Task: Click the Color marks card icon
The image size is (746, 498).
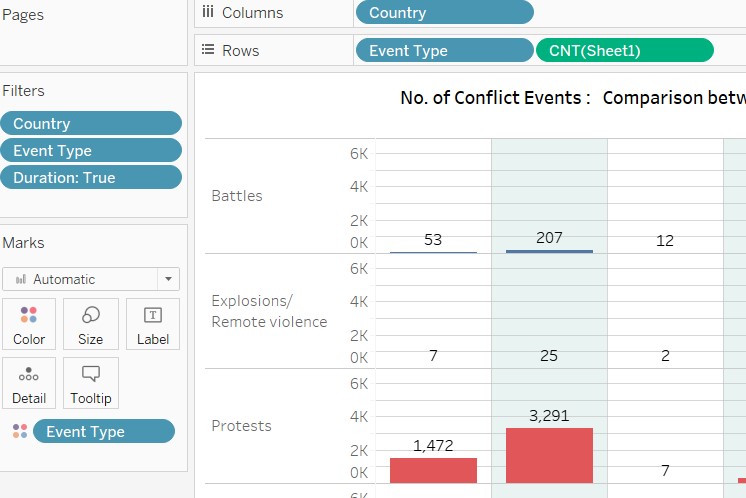Action: [x=29, y=315]
